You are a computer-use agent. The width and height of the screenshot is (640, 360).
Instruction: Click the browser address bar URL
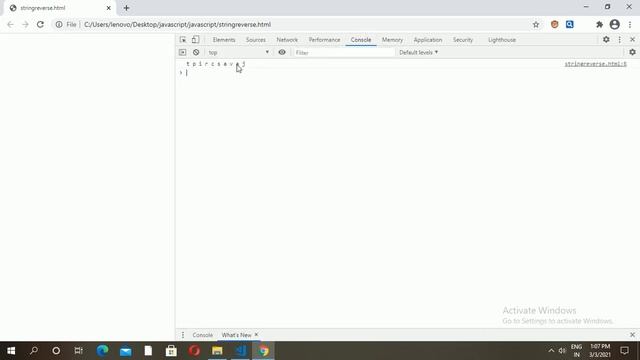point(177,24)
